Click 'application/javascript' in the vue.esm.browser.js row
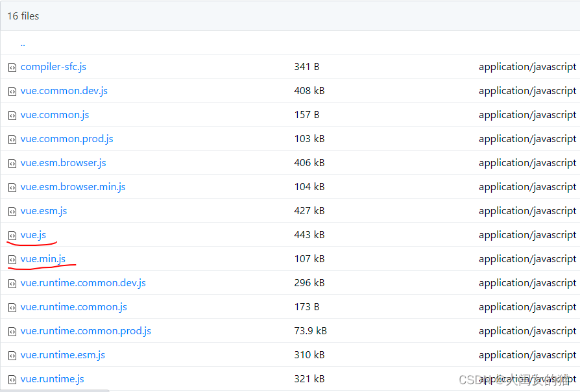The image size is (580, 392). tap(527, 164)
